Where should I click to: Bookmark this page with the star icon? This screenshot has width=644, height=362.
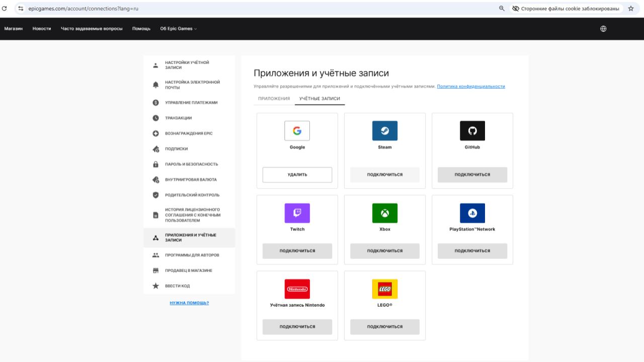pos(631,9)
